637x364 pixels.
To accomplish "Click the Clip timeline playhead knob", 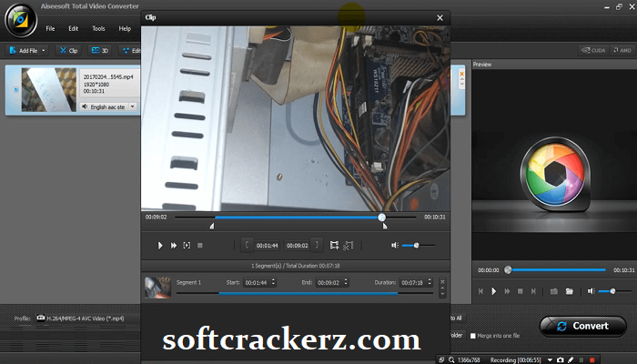I will 381,217.
